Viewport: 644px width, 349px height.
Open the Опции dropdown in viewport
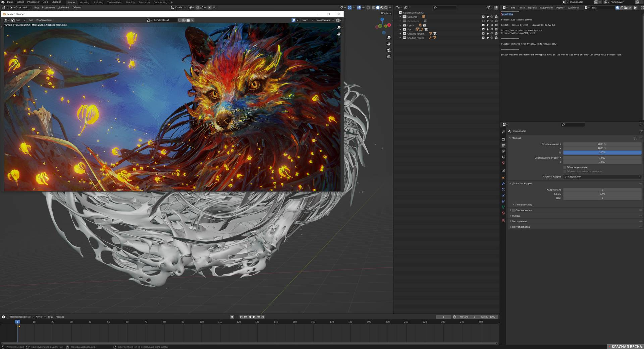[x=386, y=13]
